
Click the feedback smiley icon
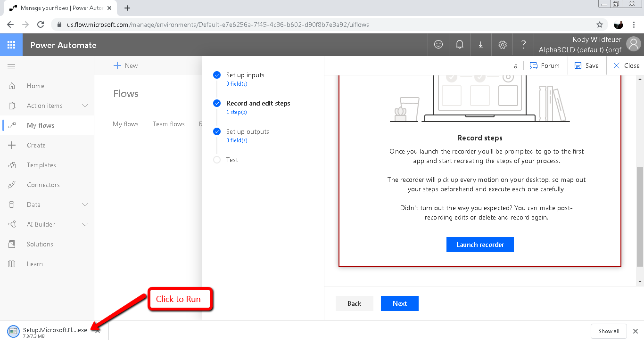click(438, 45)
